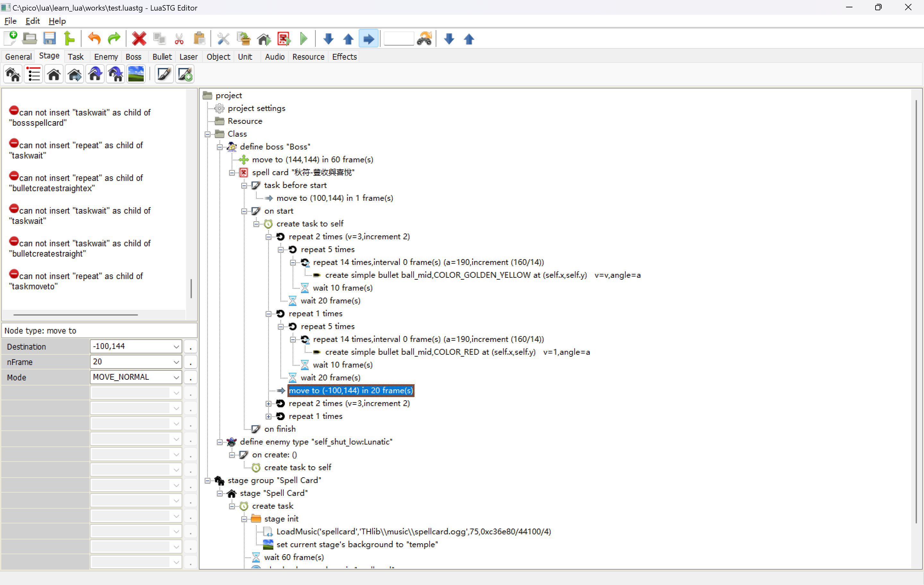Click the floppy disk save icon
The height and width of the screenshot is (585, 924).
[49, 39]
